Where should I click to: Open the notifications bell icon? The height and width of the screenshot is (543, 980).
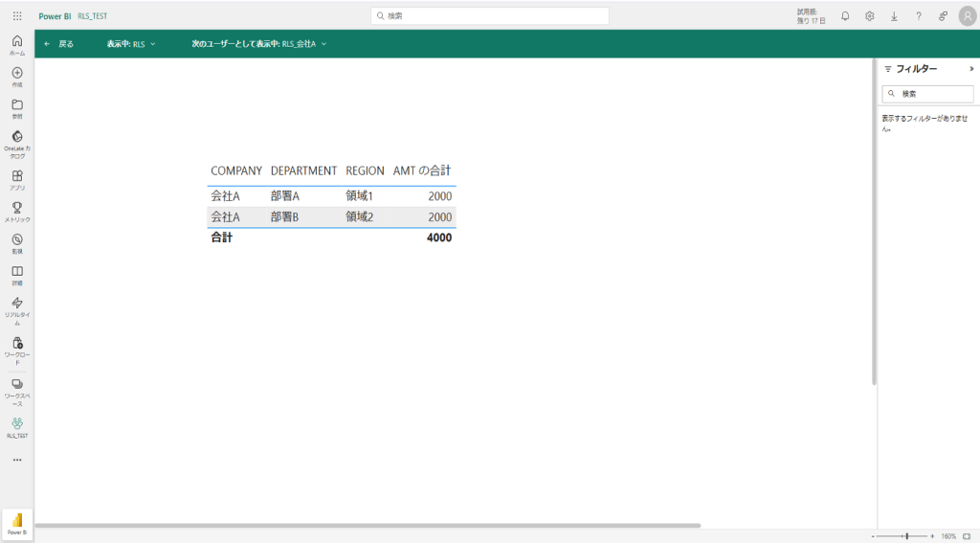point(845,16)
